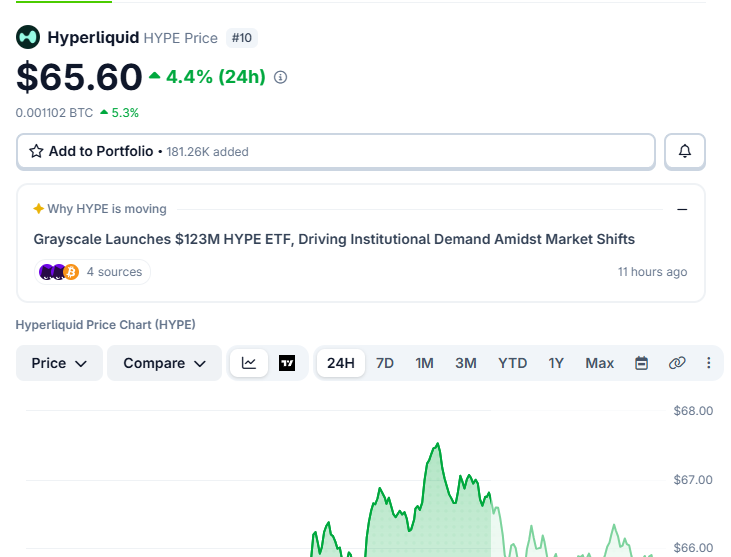Viewport: 731px width, 557px height.
Task: Click the star icon in Add to Portfolio
Action: point(36,151)
